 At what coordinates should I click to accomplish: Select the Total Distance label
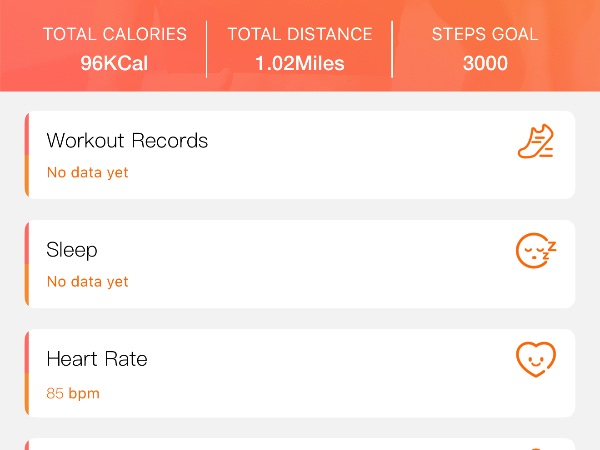click(x=300, y=34)
